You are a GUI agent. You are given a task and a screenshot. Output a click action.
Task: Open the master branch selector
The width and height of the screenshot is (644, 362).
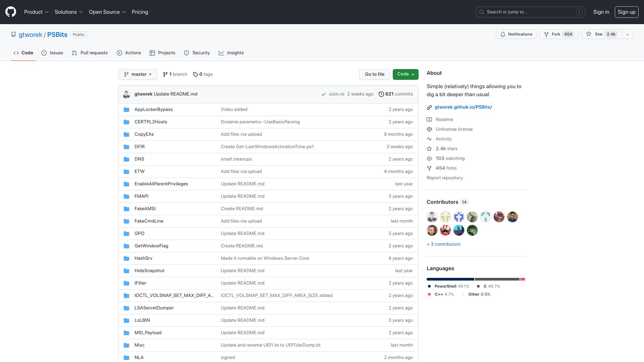click(138, 74)
